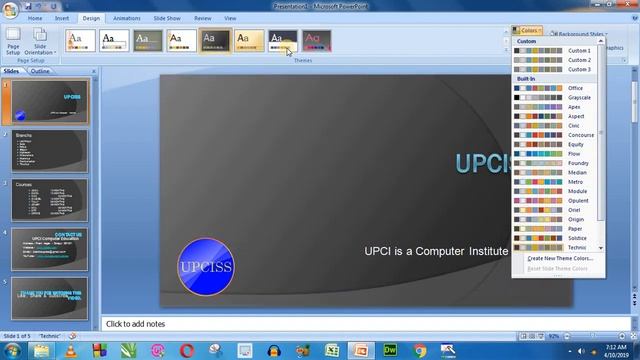640x360 pixels.
Task: Choose the Grayscale theme colors
Action: [554, 98]
